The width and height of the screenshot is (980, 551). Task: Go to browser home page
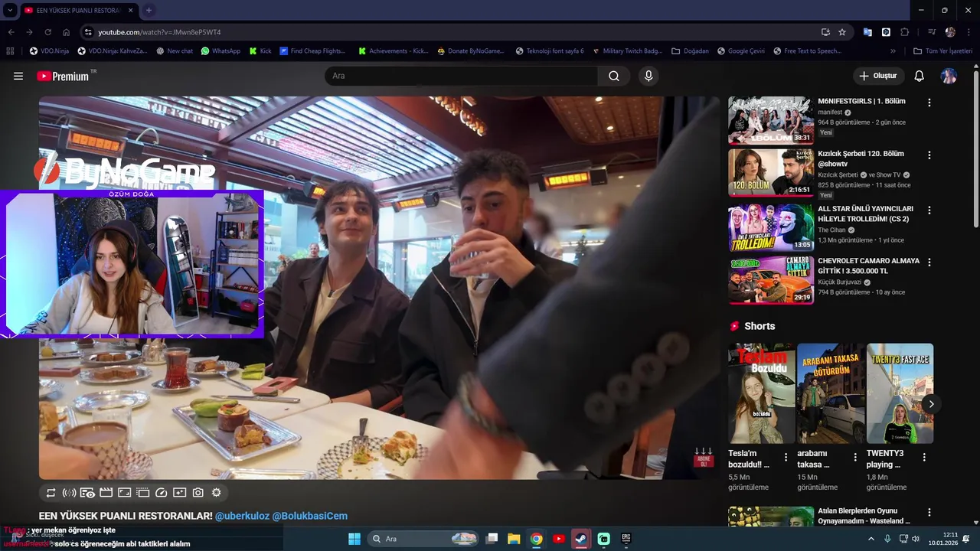[x=66, y=32]
